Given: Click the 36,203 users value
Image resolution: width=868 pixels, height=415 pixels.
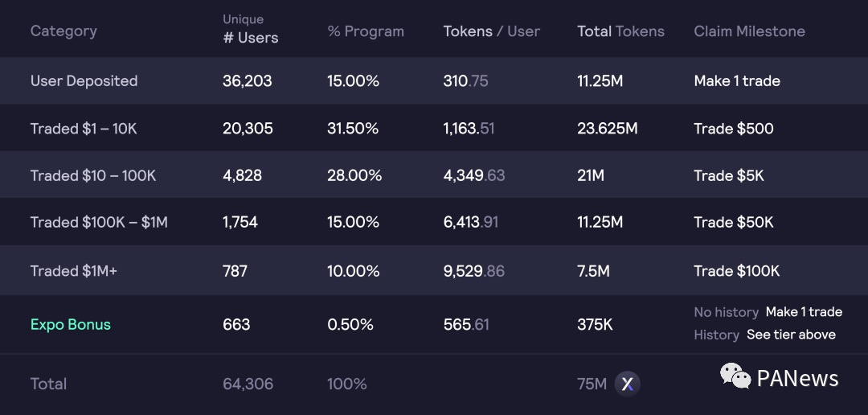Looking at the screenshot, I should point(247,81).
